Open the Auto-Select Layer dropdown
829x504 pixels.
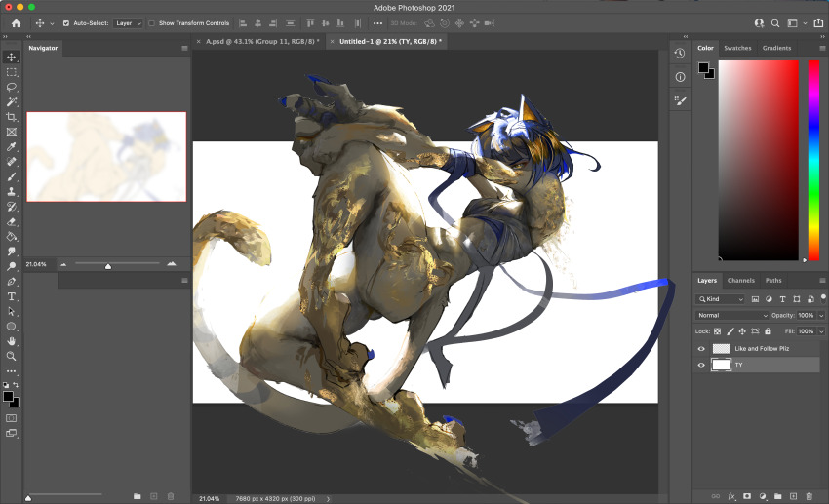pyautogui.click(x=128, y=22)
